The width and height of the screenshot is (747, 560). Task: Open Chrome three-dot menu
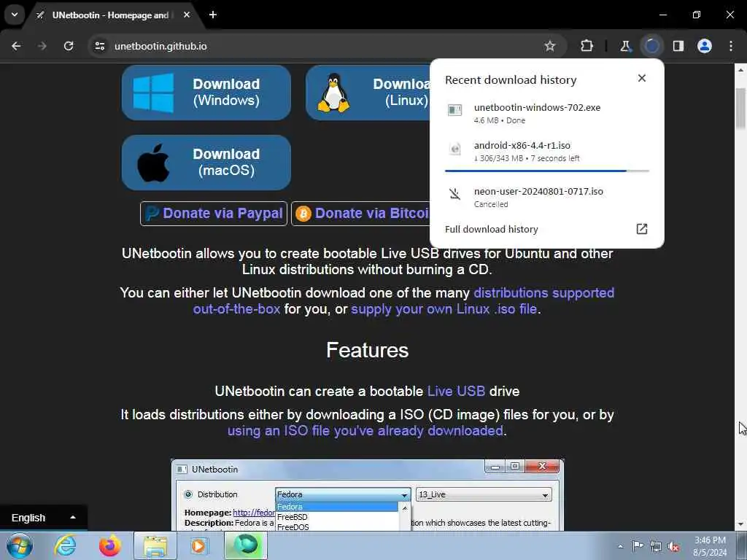pyautogui.click(x=731, y=46)
